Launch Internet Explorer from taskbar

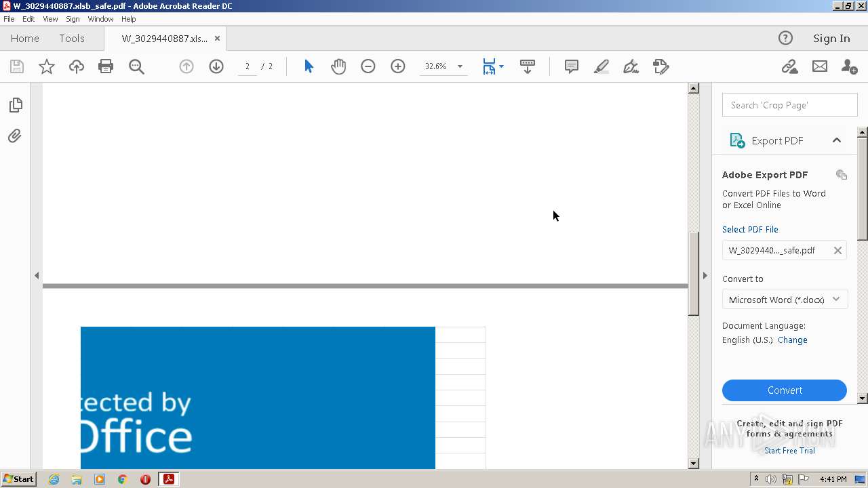(54, 479)
